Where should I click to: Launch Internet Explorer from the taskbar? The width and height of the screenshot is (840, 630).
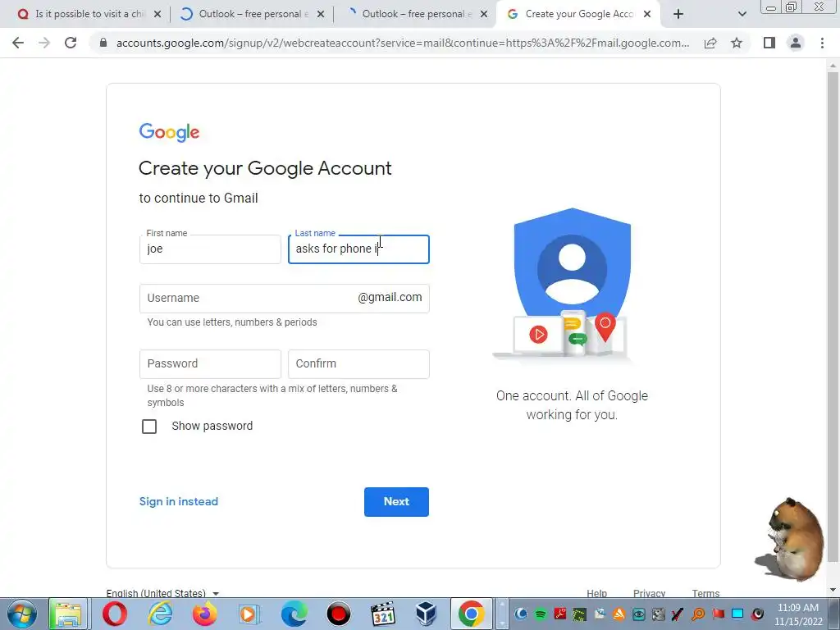(160, 614)
